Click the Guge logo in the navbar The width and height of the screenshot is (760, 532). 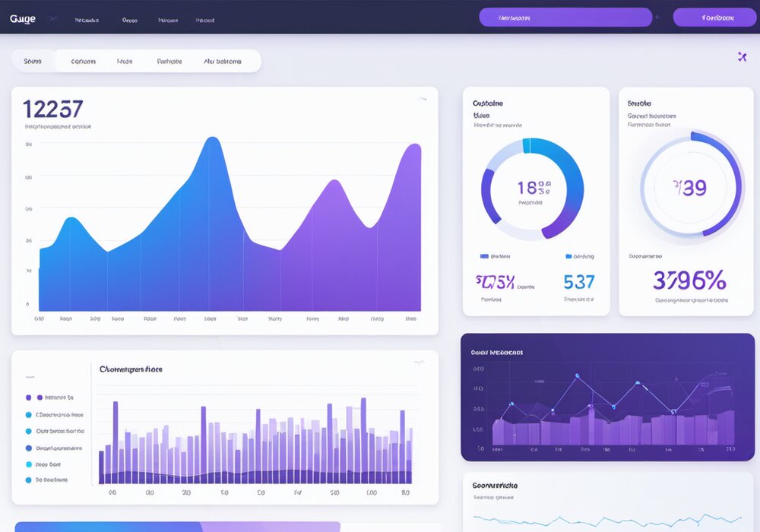(x=24, y=18)
